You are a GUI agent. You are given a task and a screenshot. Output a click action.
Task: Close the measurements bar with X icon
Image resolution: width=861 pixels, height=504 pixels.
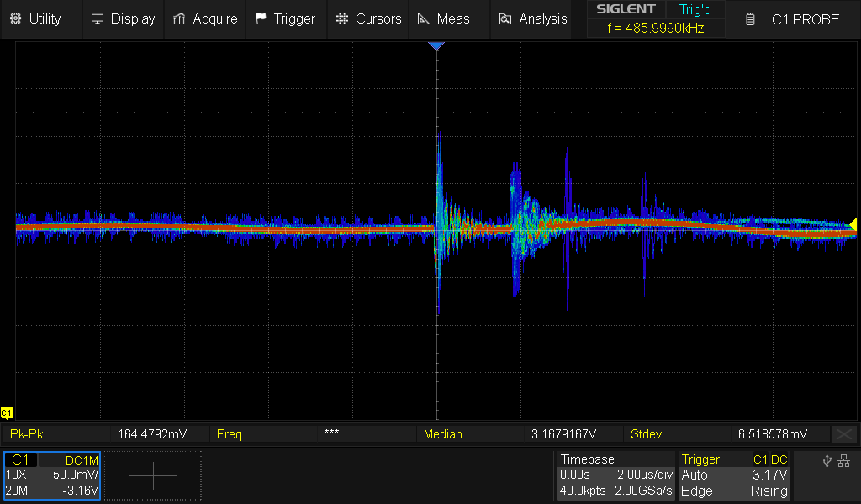click(x=843, y=434)
